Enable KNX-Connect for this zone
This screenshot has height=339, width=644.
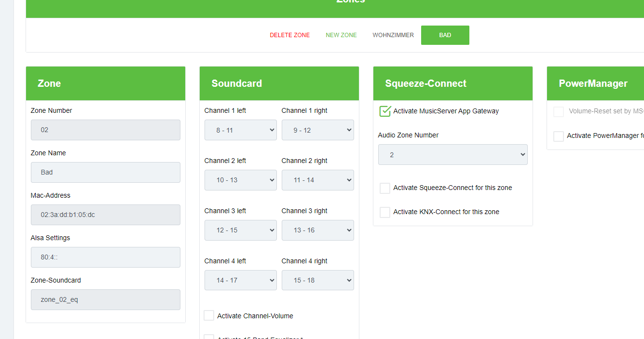click(385, 212)
